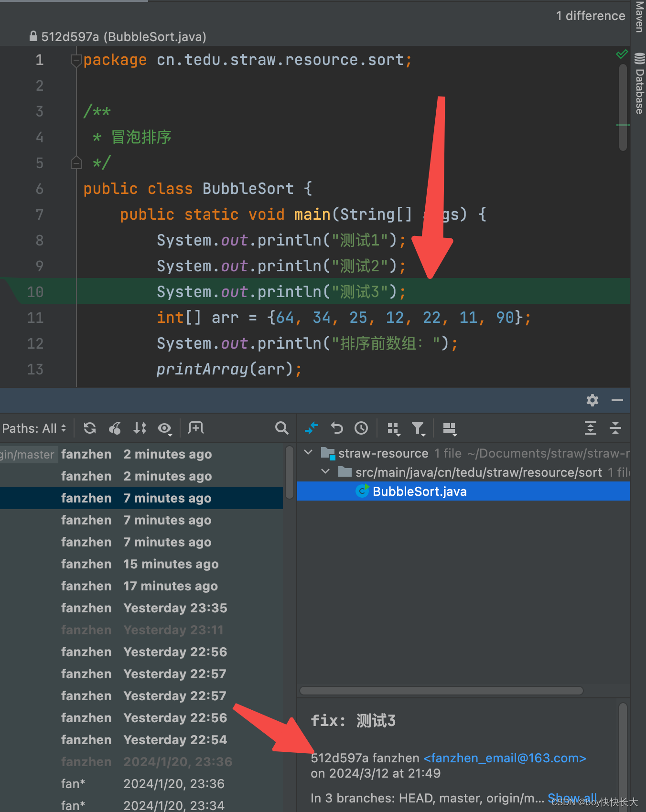Select the dimmed fanzhen 2024/1/20, 23:36 commit

click(141, 762)
